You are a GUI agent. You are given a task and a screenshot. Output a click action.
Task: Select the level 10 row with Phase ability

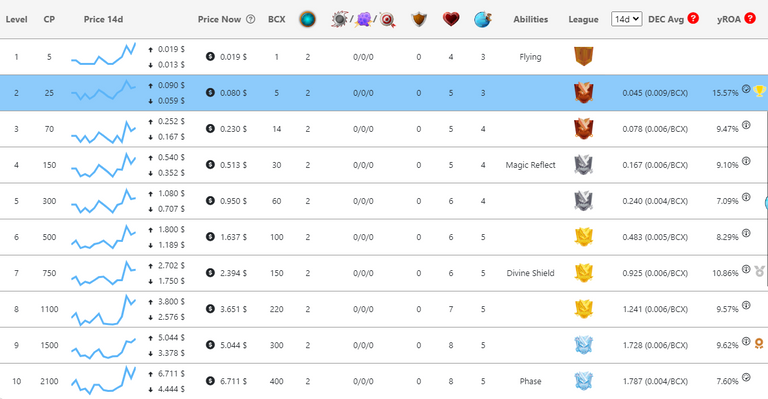(384, 381)
